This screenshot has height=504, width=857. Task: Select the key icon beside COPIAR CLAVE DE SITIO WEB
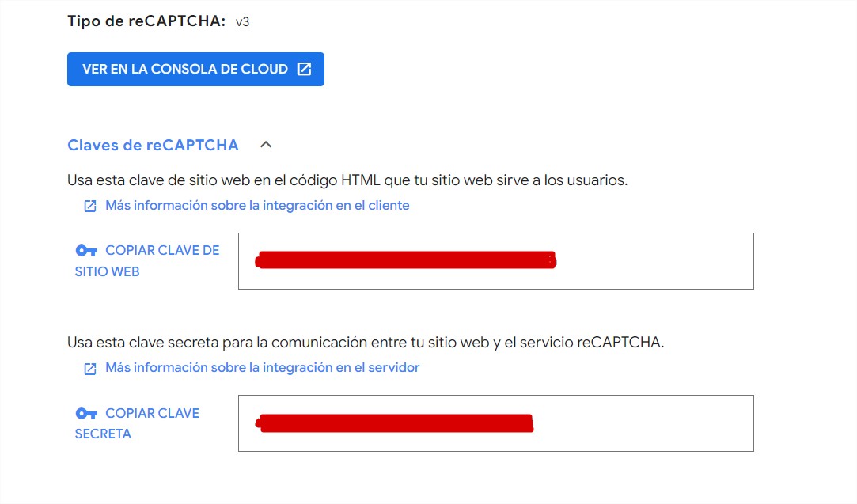click(85, 250)
